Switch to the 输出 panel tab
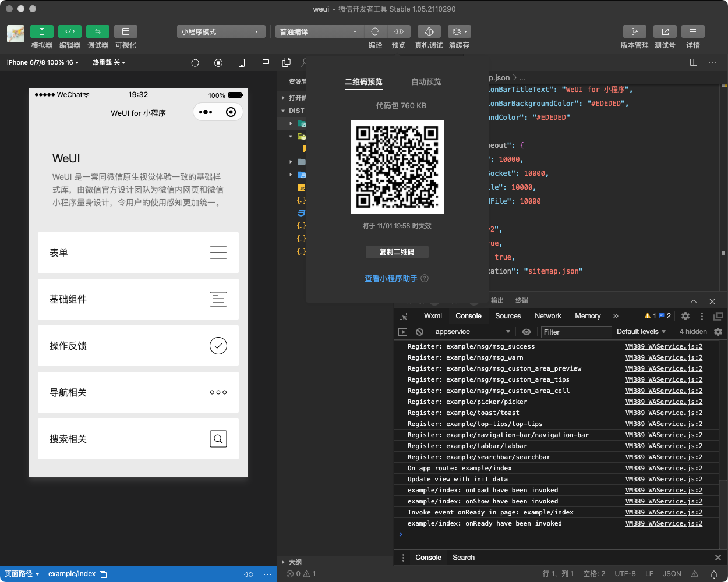This screenshot has height=582, width=728. [x=497, y=300]
